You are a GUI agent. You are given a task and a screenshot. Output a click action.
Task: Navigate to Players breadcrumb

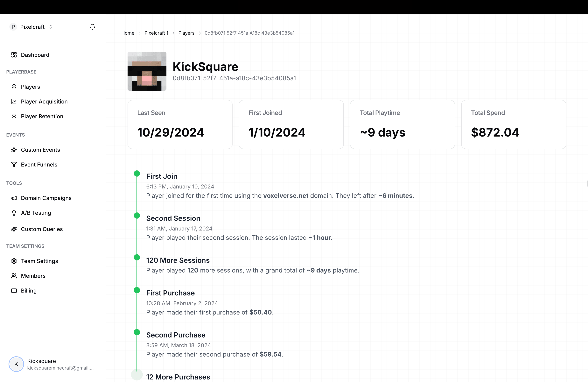pos(186,33)
